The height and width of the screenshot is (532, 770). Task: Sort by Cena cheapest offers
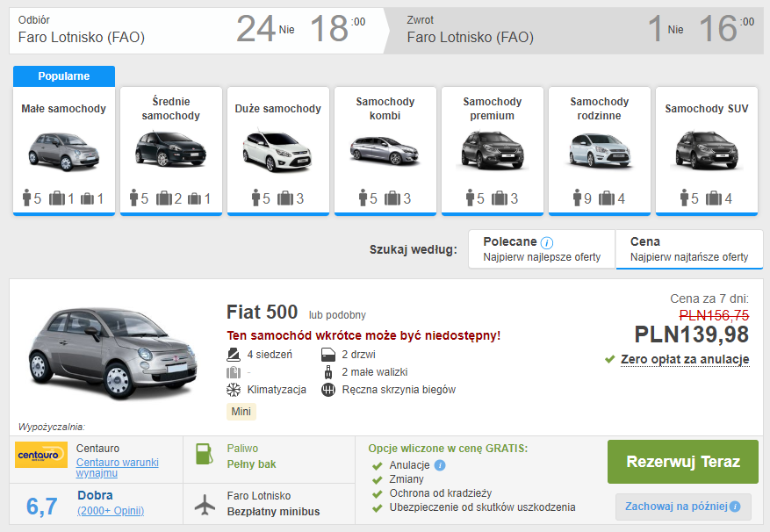point(689,249)
